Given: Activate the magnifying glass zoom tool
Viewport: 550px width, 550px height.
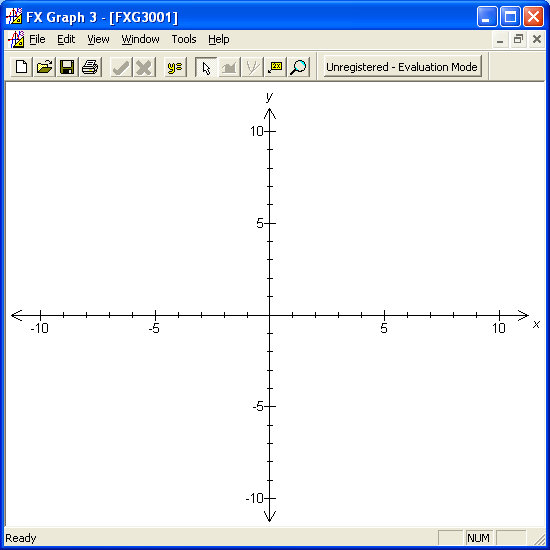Looking at the screenshot, I should (x=299, y=67).
